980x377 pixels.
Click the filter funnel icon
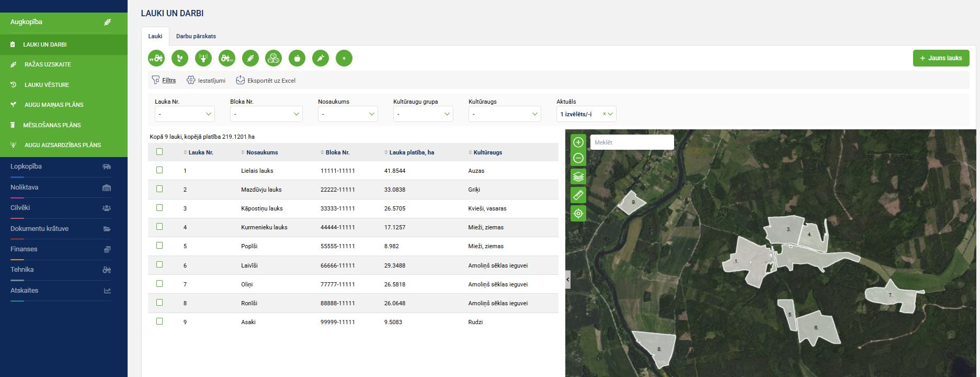155,80
